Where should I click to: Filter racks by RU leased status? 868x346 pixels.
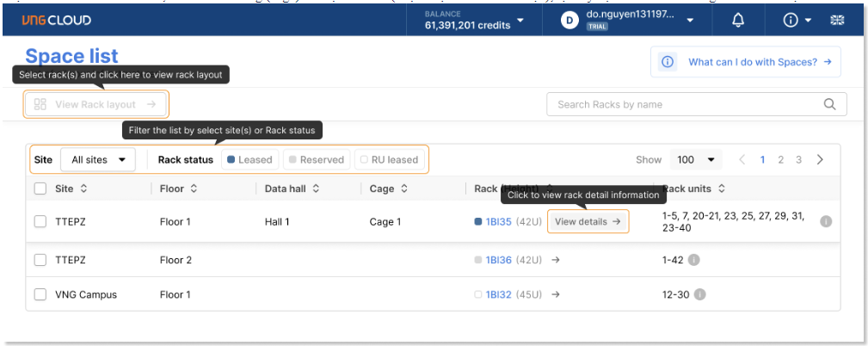(390, 160)
